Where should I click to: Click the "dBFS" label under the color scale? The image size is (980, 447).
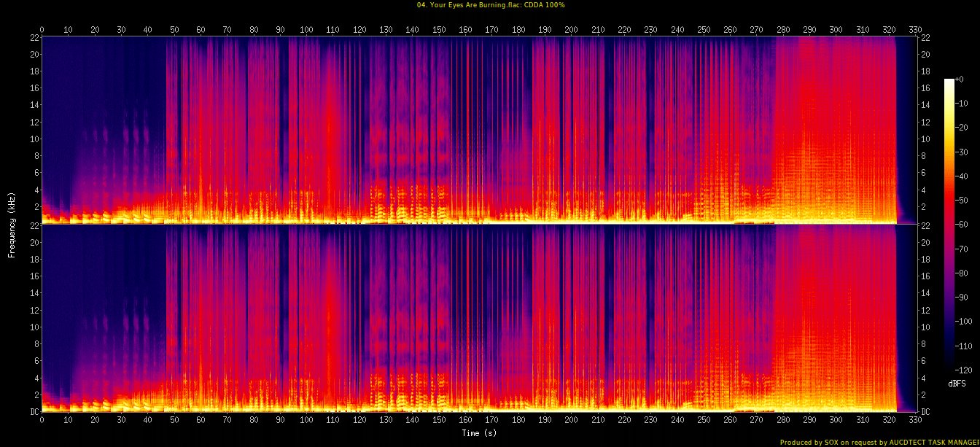click(957, 383)
